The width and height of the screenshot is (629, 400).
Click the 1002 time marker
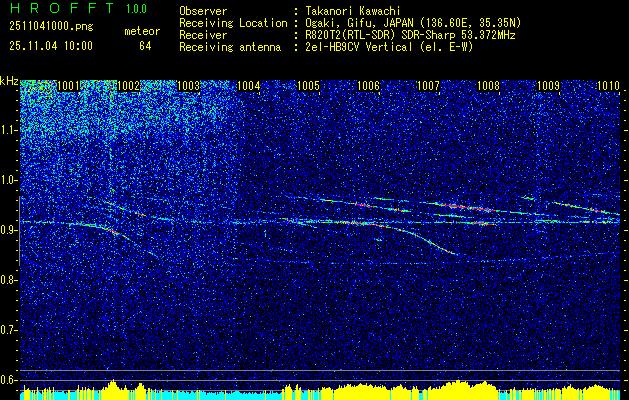(x=129, y=86)
